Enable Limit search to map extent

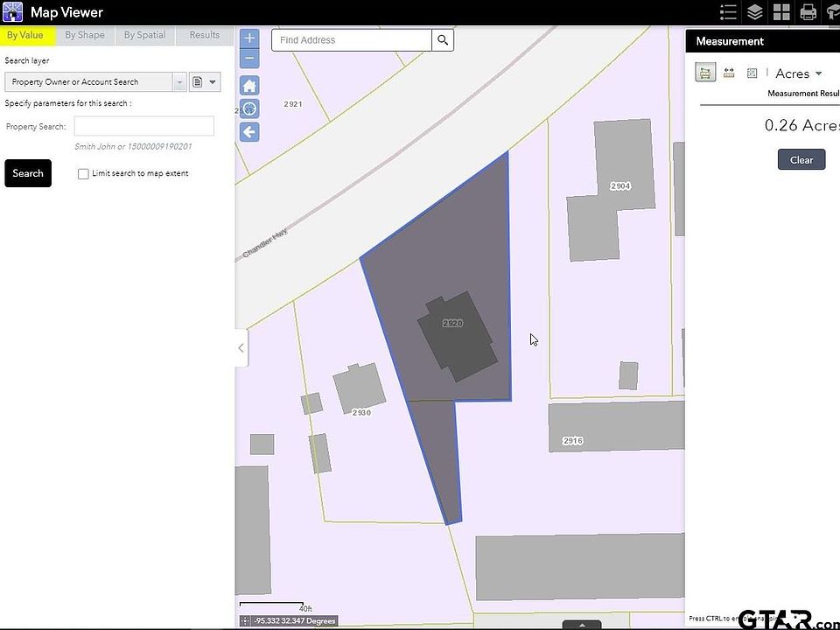click(83, 174)
